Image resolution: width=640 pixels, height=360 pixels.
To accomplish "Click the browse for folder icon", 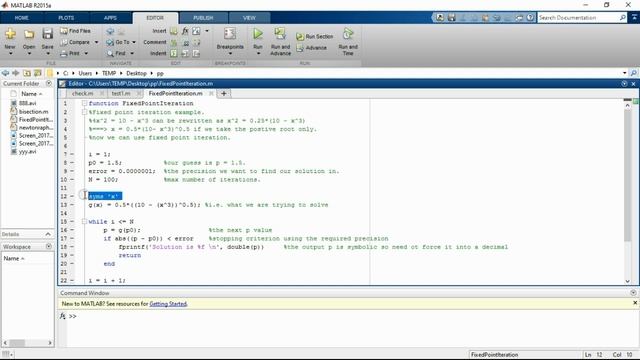I will [38, 73].
